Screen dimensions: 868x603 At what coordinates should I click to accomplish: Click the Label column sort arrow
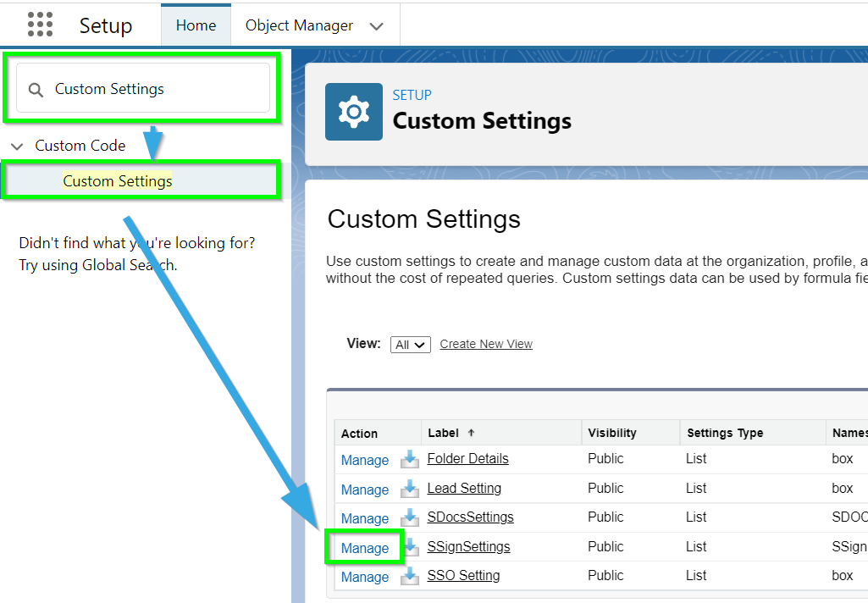point(471,433)
